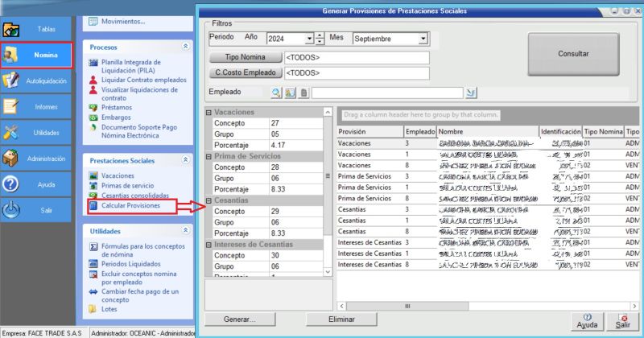Viewport: 644px width, 338px height.
Task: Open the Utilidades sidebar icon
Action: [x=12, y=133]
